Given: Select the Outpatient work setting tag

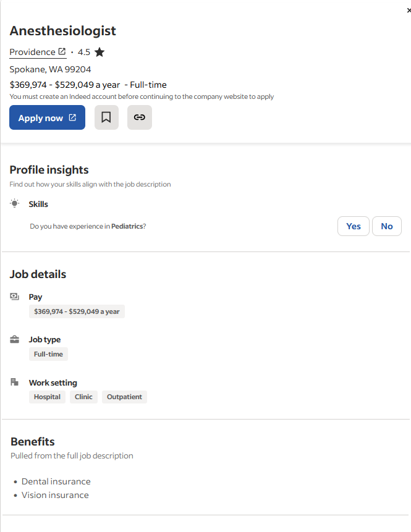Looking at the screenshot, I should tap(124, 397).
